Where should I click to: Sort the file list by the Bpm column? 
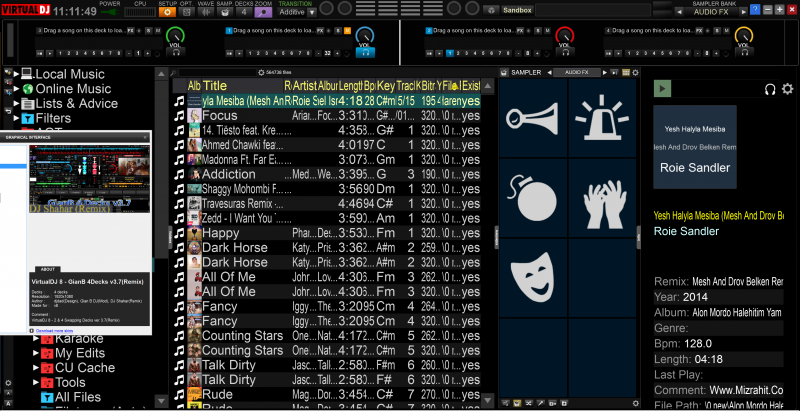[x=370, y=86]
